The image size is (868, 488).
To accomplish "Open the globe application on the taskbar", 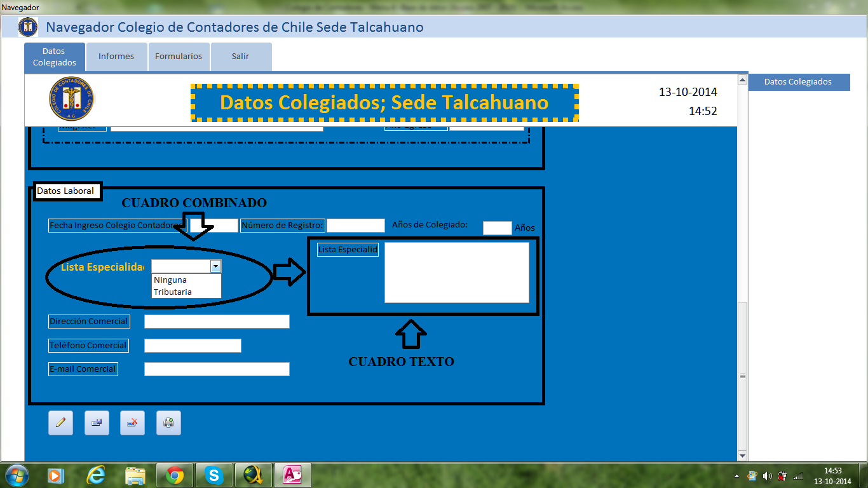I will click(254, 475).
